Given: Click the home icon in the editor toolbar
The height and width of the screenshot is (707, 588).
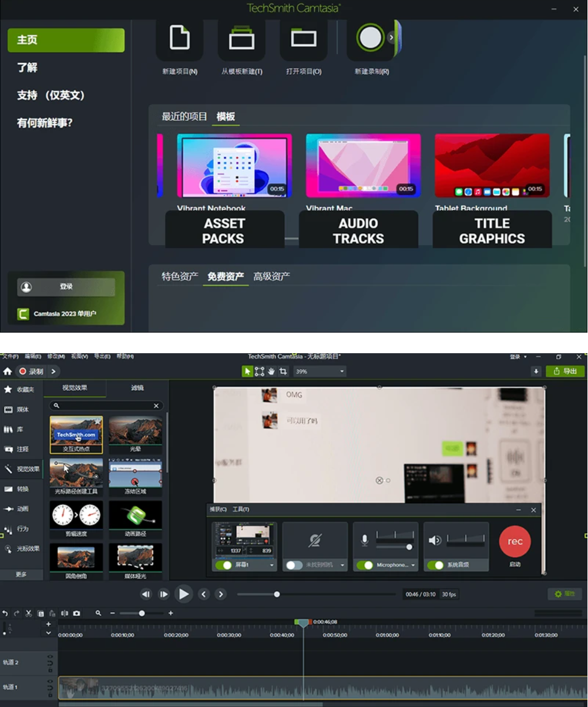Looking at the screenshot, I should (x=8, y=371).
